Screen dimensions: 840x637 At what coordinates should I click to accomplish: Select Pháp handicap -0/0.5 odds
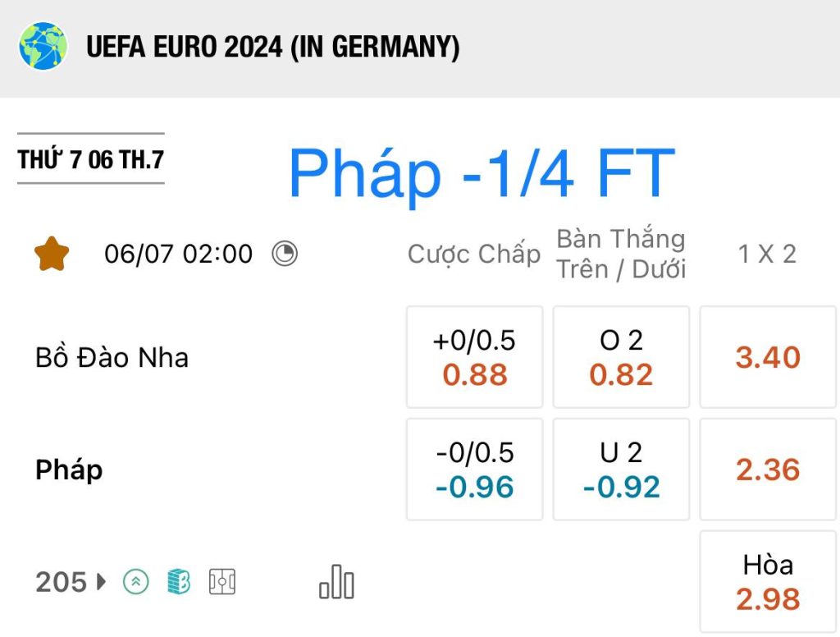(475, 470)
